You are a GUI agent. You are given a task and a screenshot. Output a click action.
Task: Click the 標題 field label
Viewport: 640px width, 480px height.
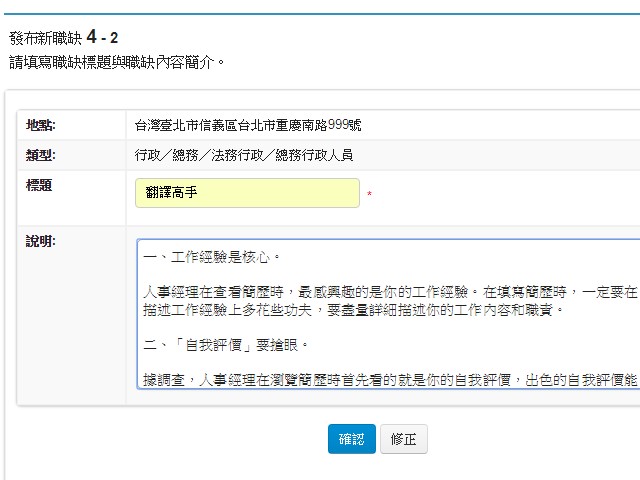(39, 185)
